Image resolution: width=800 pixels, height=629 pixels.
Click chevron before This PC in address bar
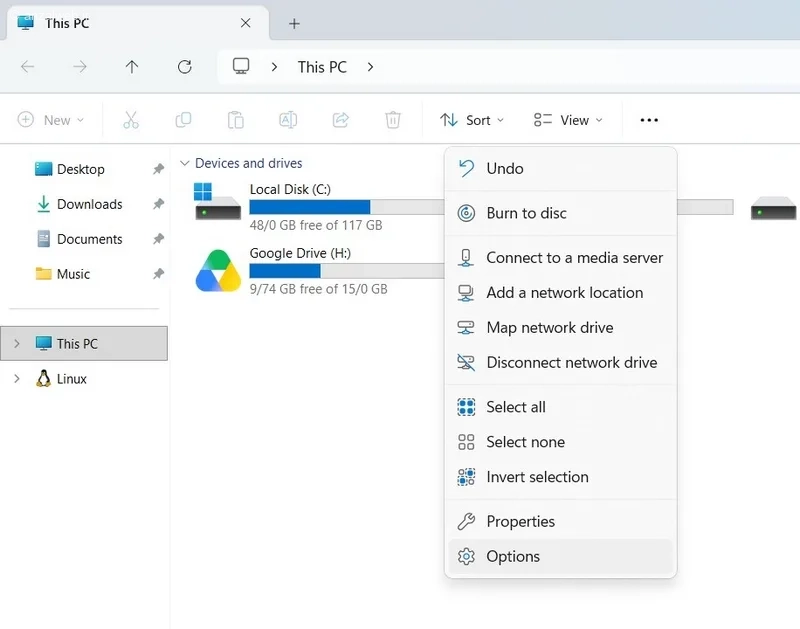pos(274,67)
